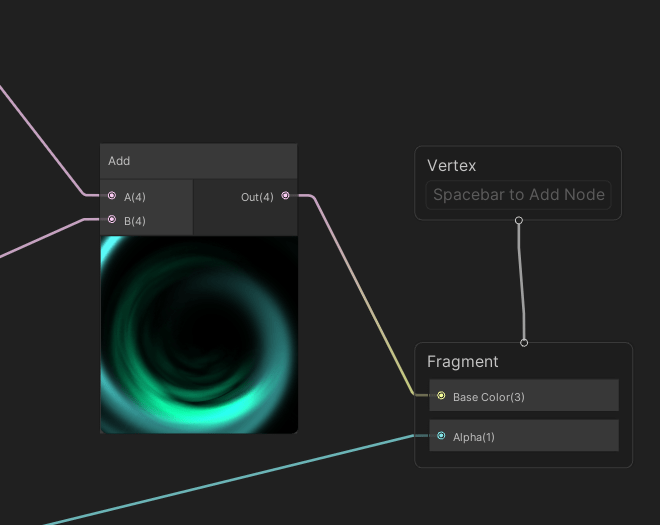Click the Out(4) label text
Image resolution: width=660 pixels, height=525 pixels.
pos(257,197)
